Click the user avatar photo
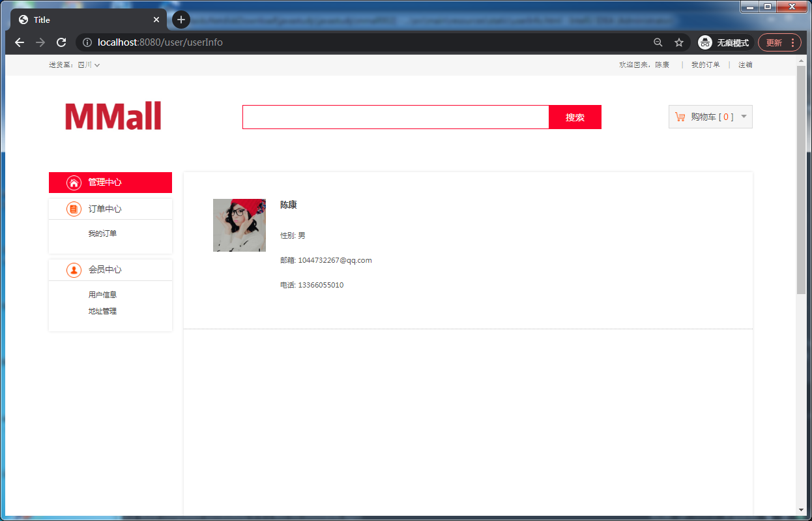 click(x=239, y=225)
